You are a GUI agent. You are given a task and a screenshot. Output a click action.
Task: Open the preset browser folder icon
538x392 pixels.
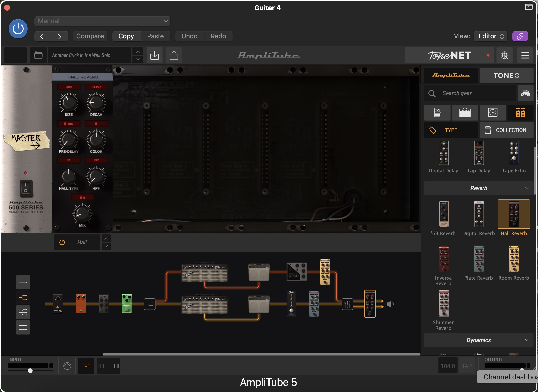coord(38,55)
